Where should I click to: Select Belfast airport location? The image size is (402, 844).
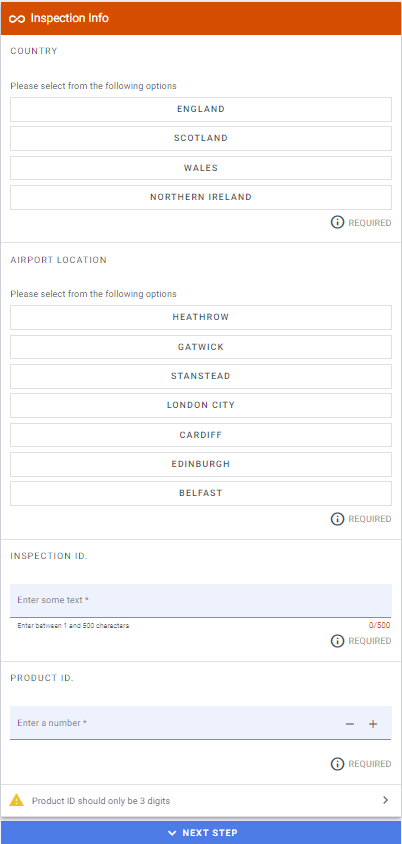click(x=201, y=494)
